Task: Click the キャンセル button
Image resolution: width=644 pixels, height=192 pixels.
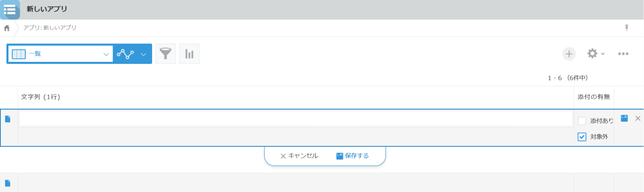Action: pyautogui.click(x=299, y=156)
